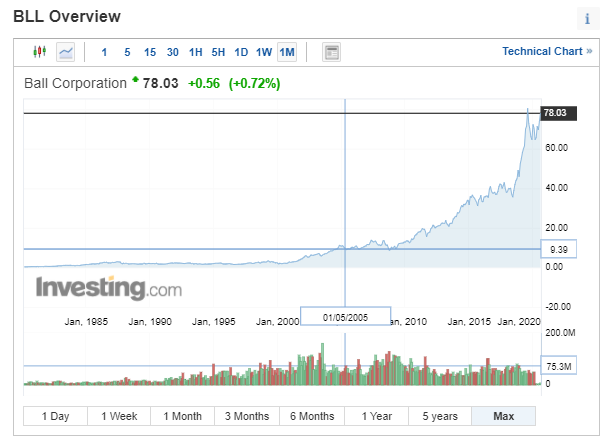Click the price peak near 2020

point(527,110)
